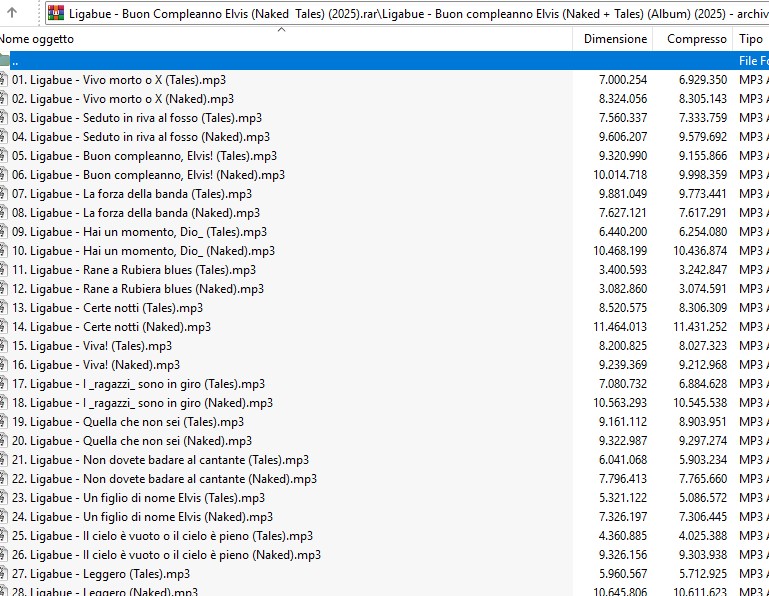The width and height of the screenshot is (769, 596).
Task: Select '20. Ligabue - Quella che non sei (Naked).mp3'
Action: [132, 441]
